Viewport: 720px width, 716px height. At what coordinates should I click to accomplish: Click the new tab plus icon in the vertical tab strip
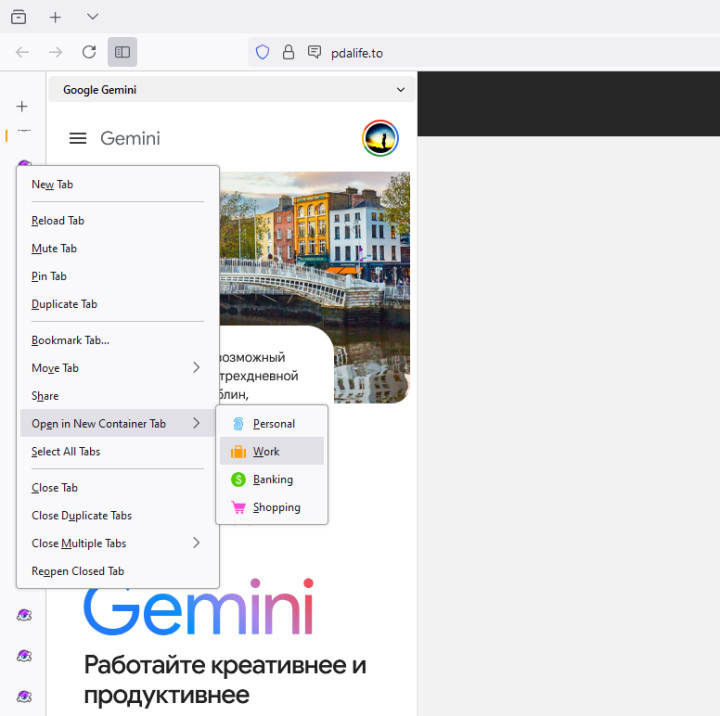click(x=22, y=106)
